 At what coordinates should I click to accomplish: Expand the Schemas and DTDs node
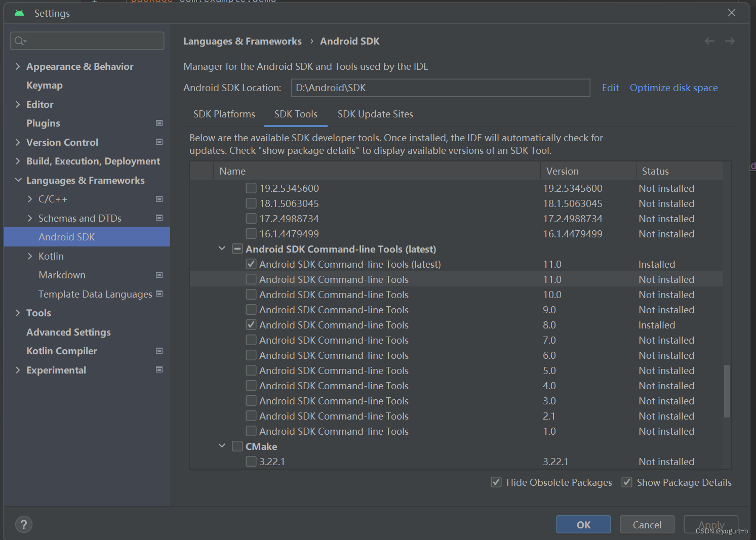coord(30,218)
